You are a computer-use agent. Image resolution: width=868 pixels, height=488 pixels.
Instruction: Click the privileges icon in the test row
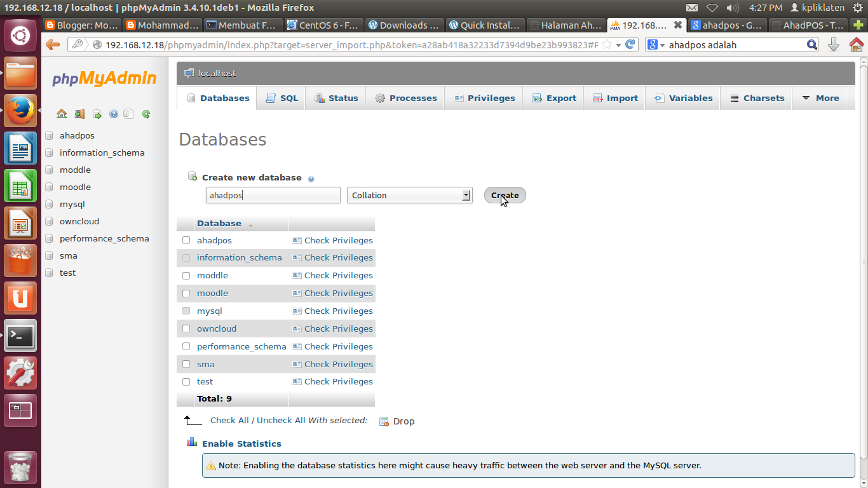296,382
